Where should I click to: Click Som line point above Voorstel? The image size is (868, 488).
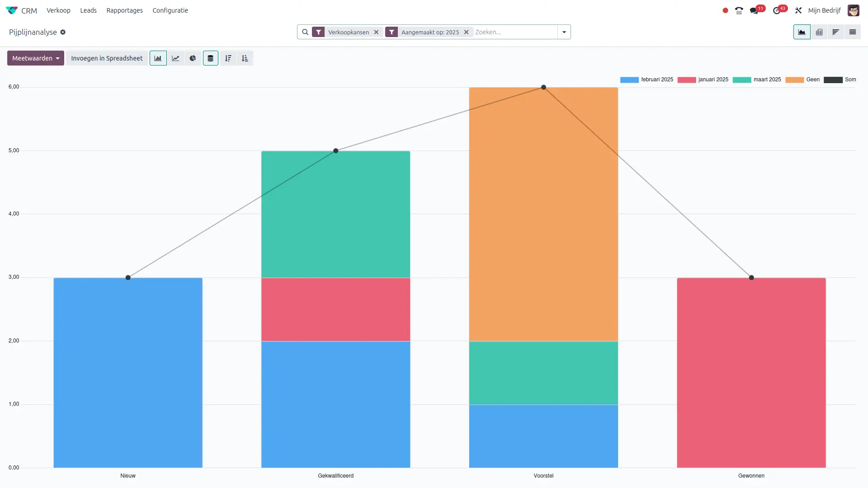click(x=543, y=87)
